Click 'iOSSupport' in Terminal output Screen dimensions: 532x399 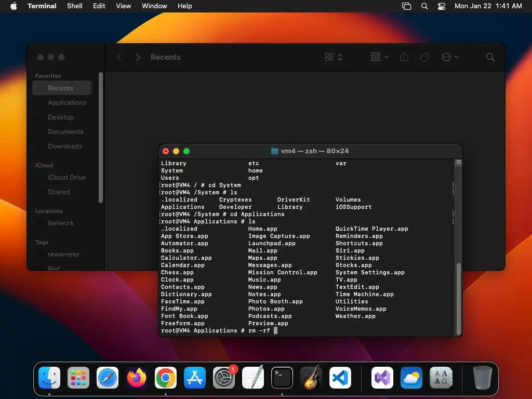click(353, 207)
